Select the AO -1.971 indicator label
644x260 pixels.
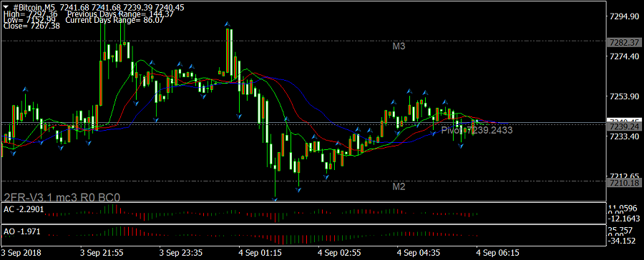tap(21, 231)
